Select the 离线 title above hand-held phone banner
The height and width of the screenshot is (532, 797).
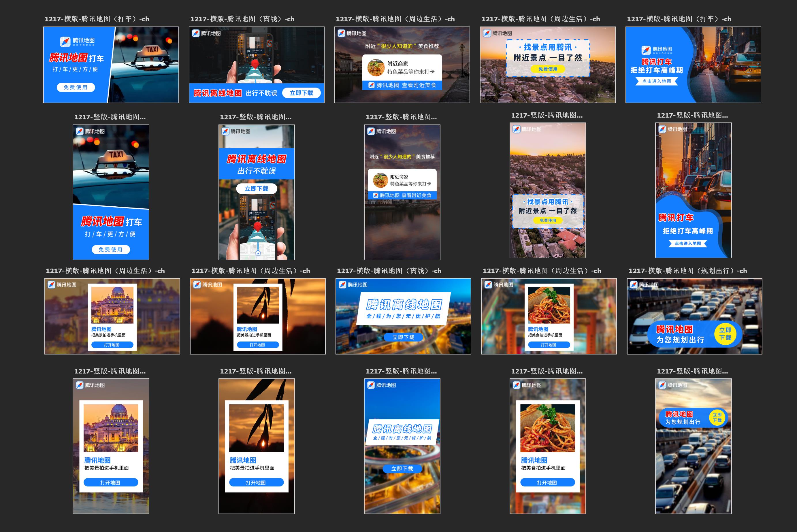click(242, 19)
